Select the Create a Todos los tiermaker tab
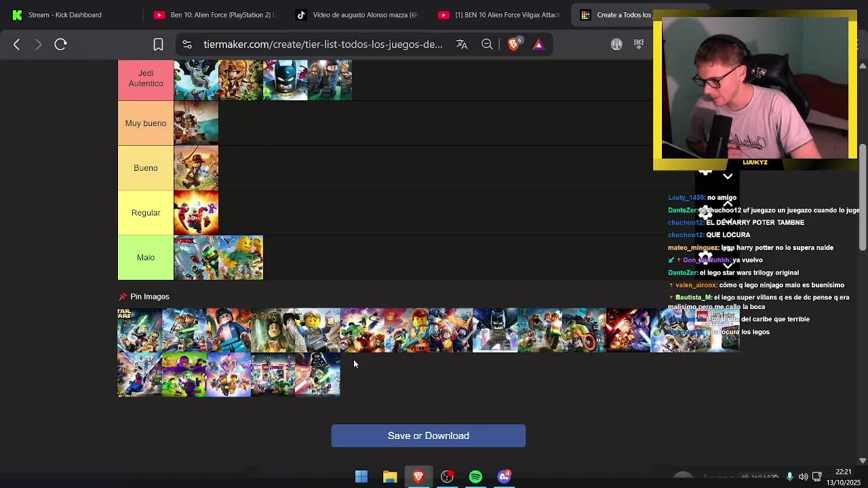The width and height of the screenshot is (868, 488). (614, 15)
